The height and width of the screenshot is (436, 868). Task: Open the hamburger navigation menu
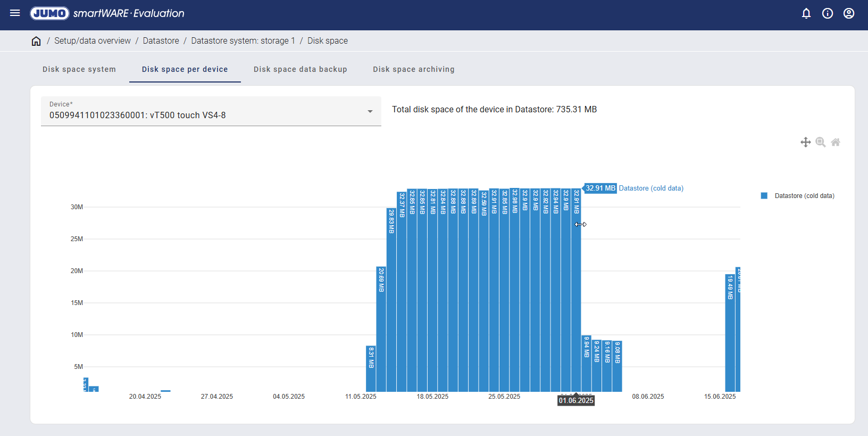(15, 13)
